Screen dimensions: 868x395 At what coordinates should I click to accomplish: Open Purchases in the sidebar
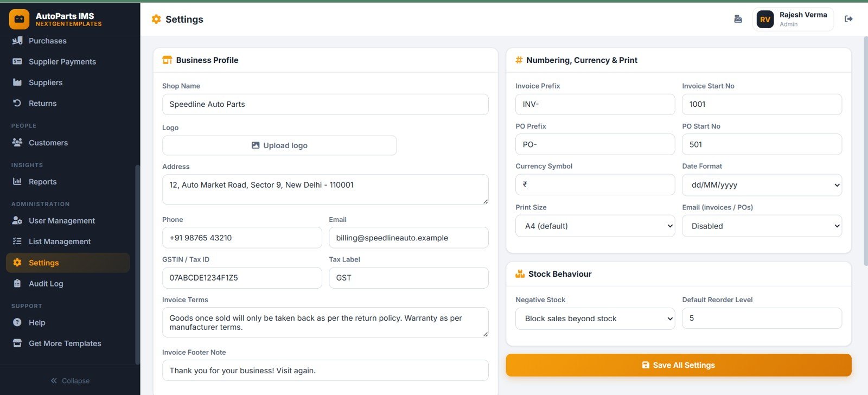68,41
